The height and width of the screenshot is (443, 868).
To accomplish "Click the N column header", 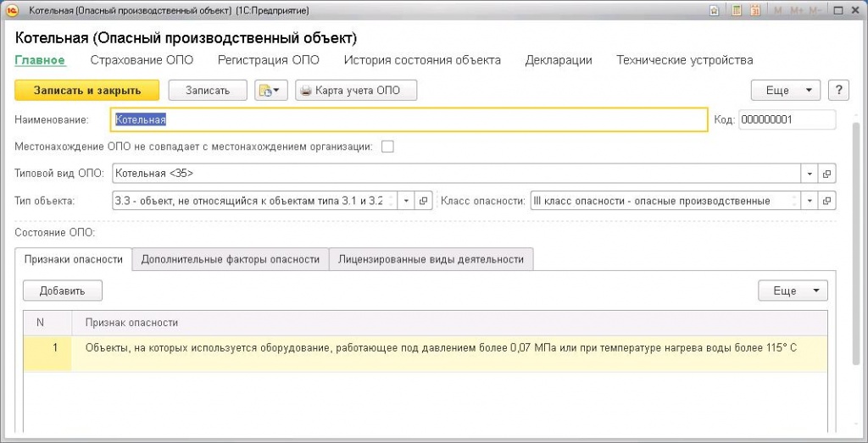I will [x=47, y=323].
